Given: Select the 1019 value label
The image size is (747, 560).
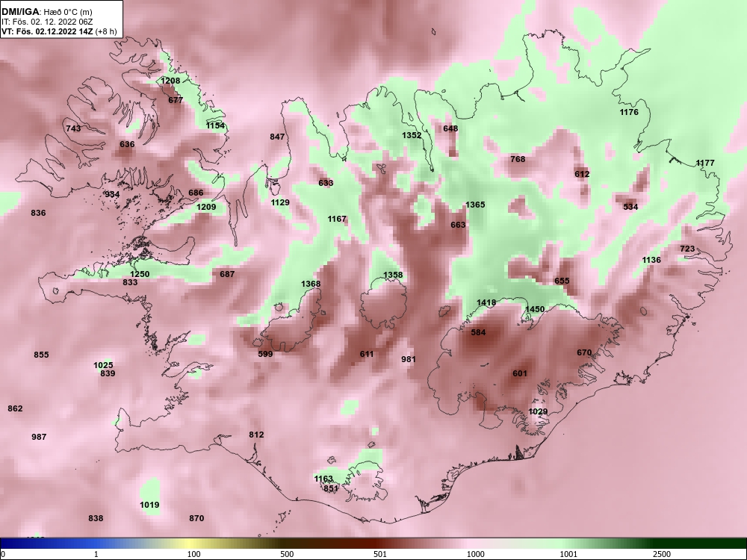Looking at the screenshot, I should pos(149,505).
